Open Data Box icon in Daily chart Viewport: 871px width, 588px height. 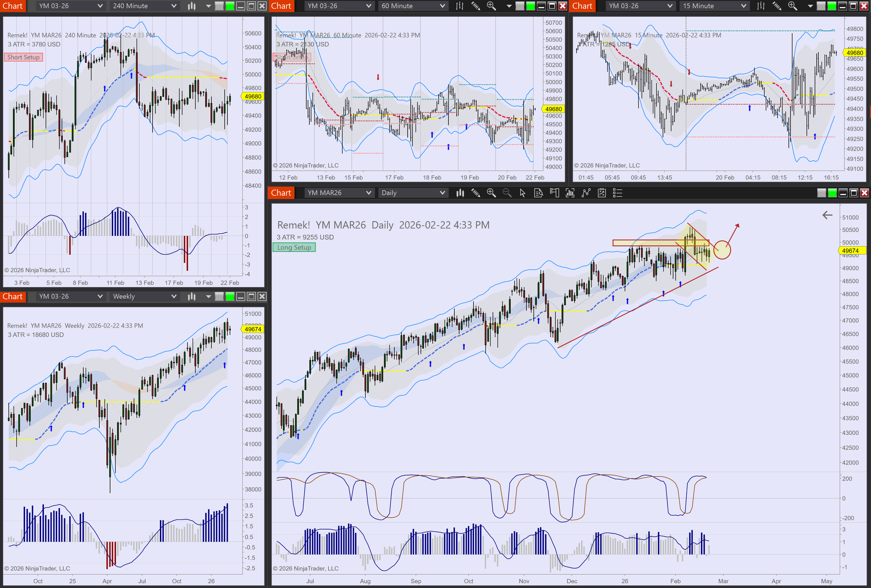538,193
